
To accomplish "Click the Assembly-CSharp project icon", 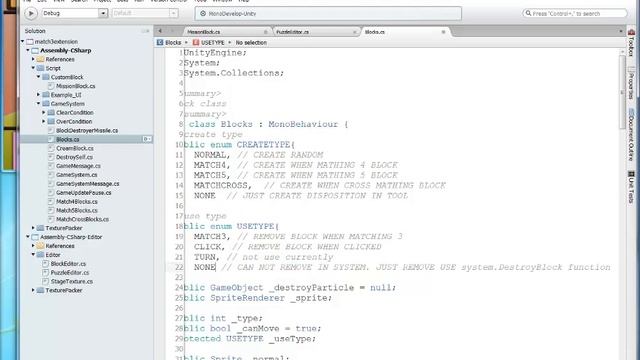I will 35,51.
